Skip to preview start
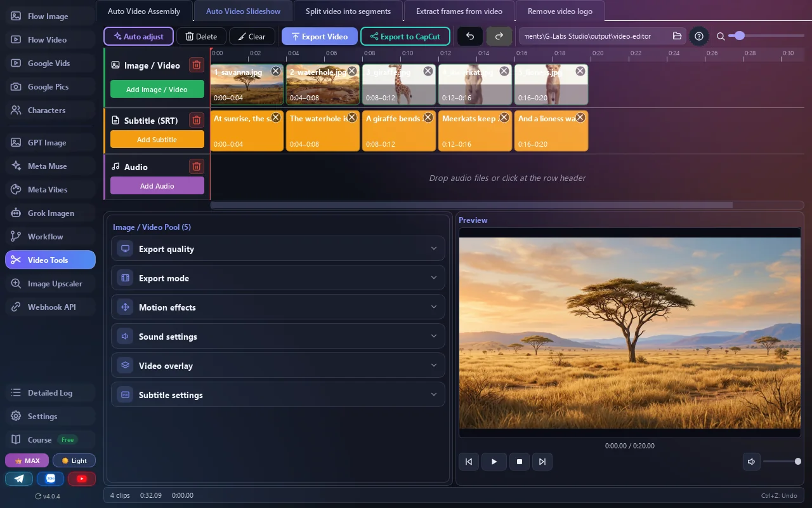Viewport: 812px width, 508px height. coord(469,462)
